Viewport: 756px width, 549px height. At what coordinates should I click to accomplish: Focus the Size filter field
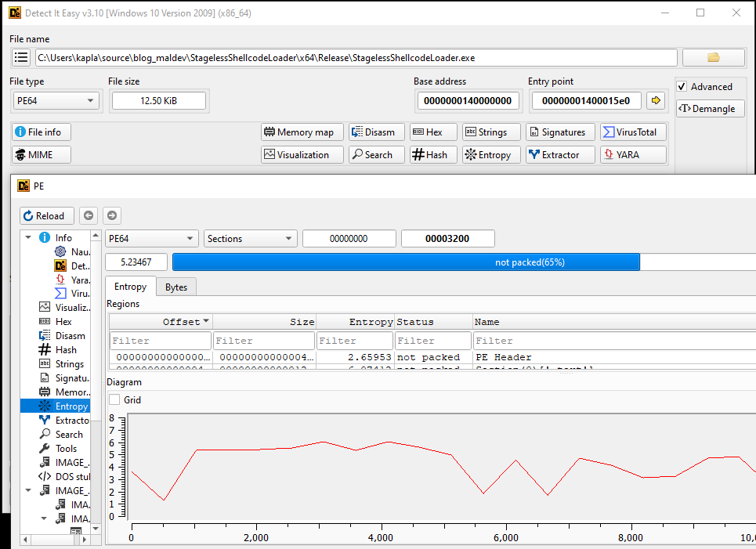(x=264, y=341)
